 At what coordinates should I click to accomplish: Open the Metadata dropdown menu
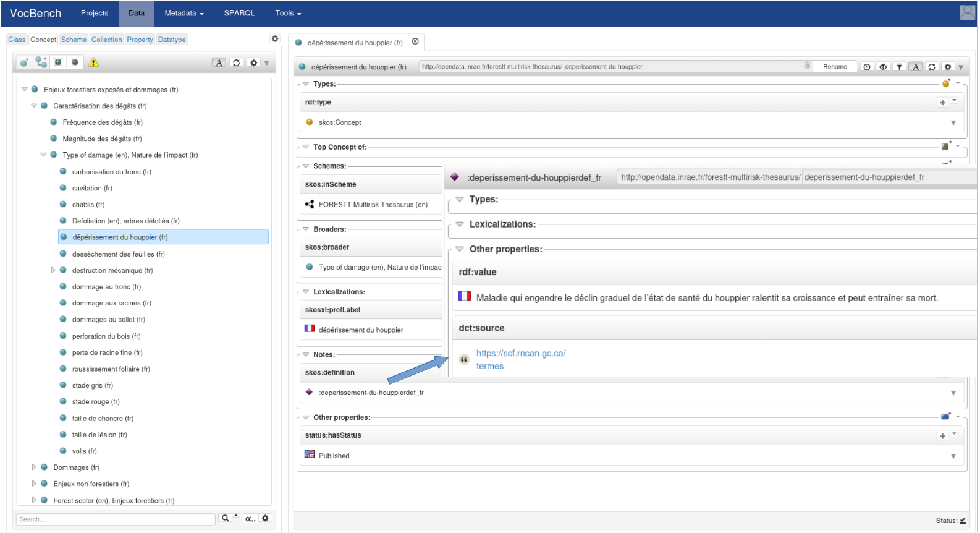coord(184,13)
